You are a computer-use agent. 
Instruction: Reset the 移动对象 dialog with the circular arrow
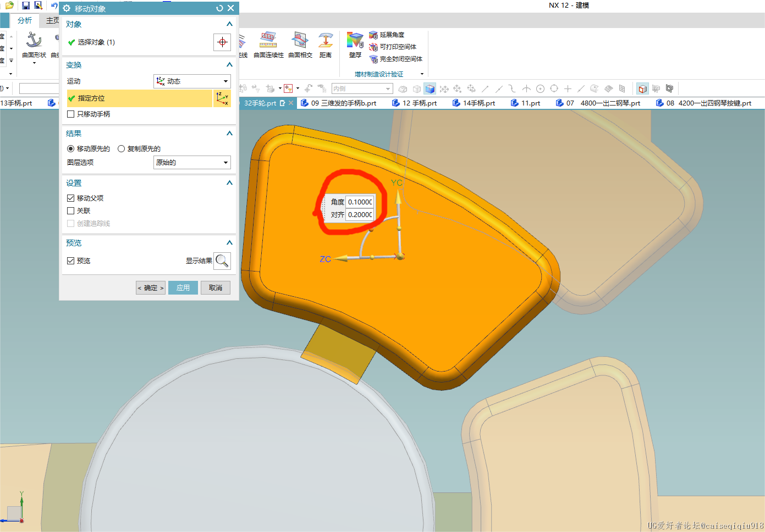(x=219, y=8)
